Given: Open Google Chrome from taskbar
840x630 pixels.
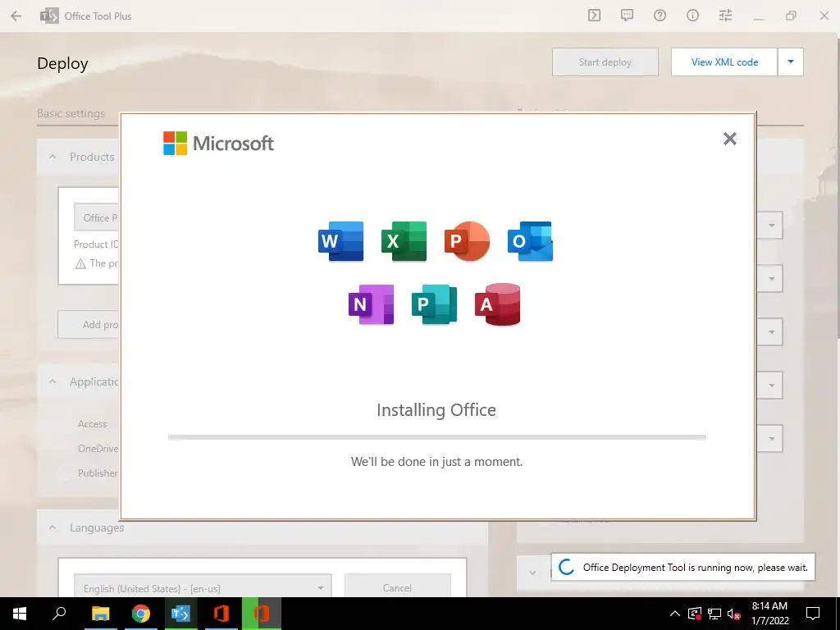Looking at the screenshot, I should (141, 614).
